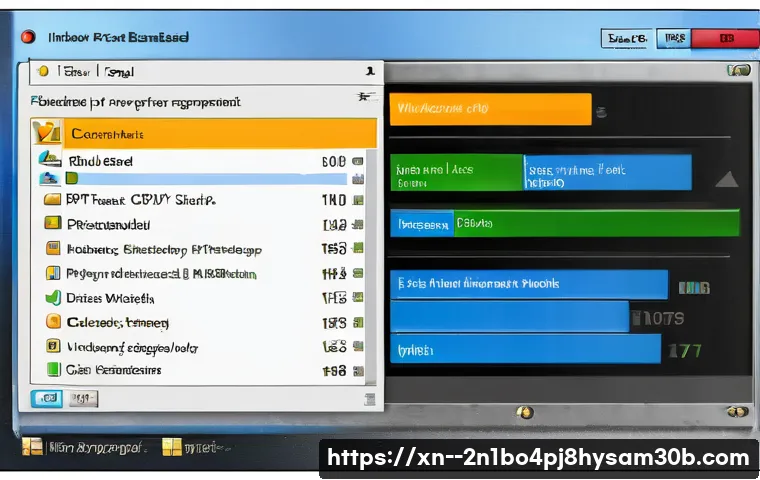Click the gold round icon below the chart center
This screenshot has width=760, height=480.
point(525,413)
